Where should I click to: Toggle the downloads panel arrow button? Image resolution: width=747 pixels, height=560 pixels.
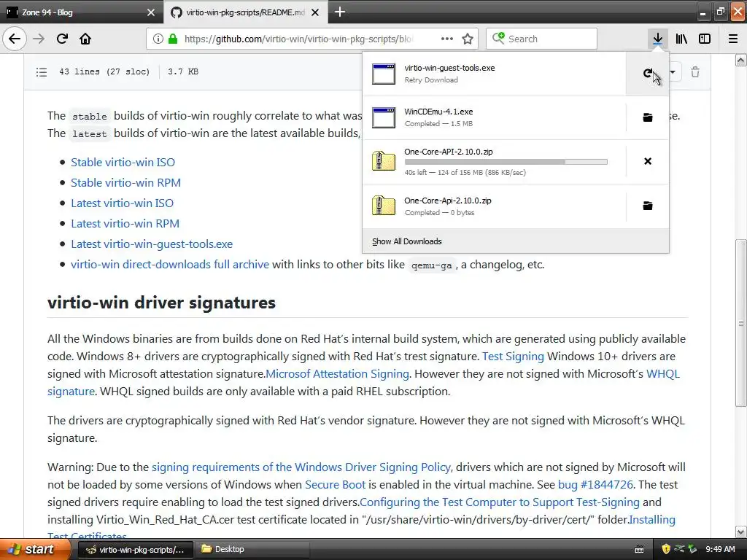coord(657,39)
